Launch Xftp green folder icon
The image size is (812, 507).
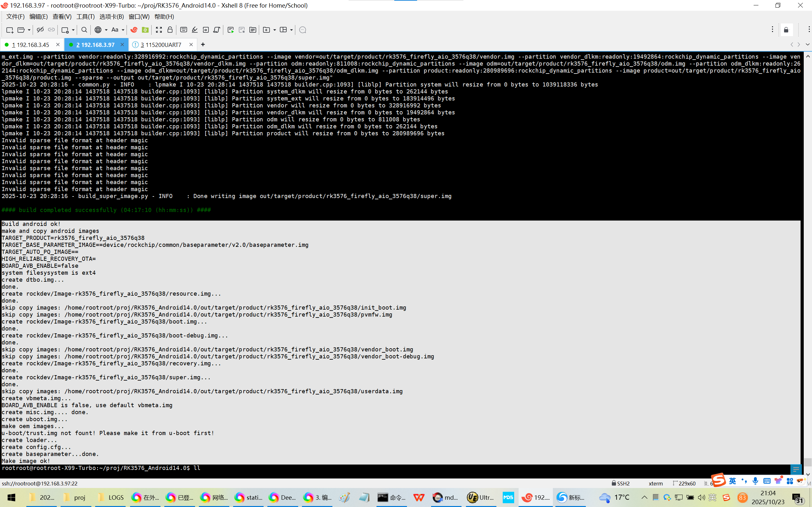click(145, 30)
